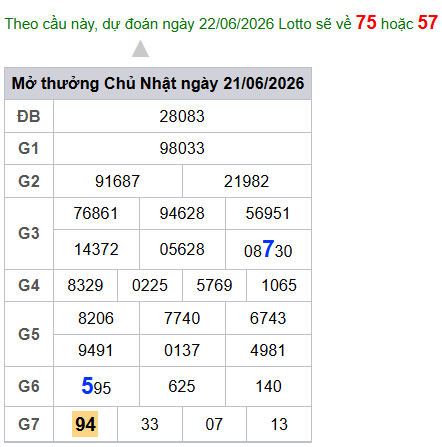Select the G3 number 94628

pyautogui.click(x=182, y=213)
